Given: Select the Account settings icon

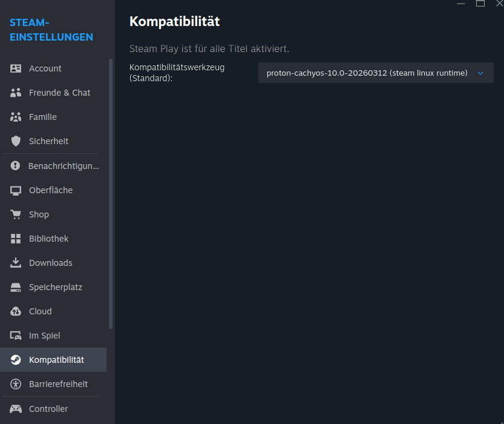Looking at the screenshot, I should click(x=16, y=68).
